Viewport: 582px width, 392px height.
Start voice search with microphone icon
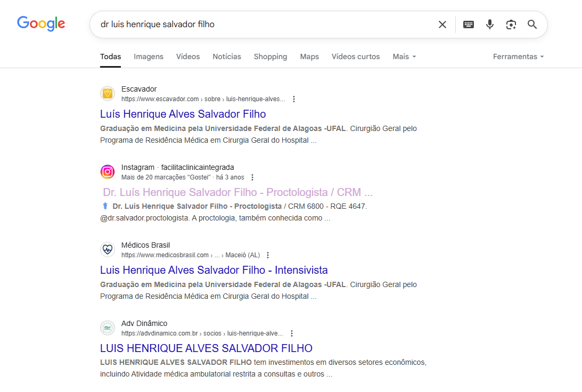pos(489,24)
